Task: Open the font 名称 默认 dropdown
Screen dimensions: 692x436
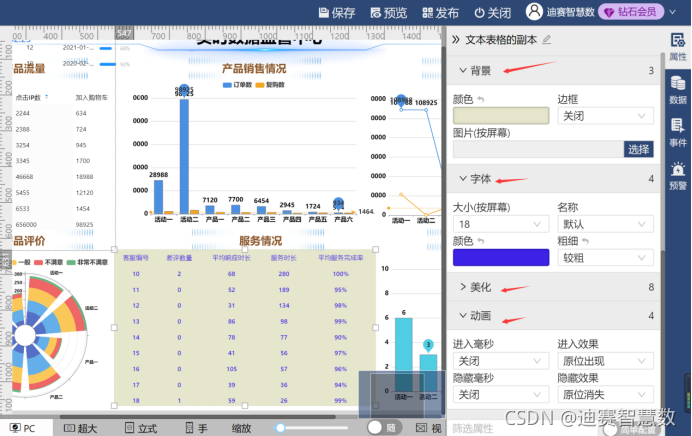Action: 606,224
